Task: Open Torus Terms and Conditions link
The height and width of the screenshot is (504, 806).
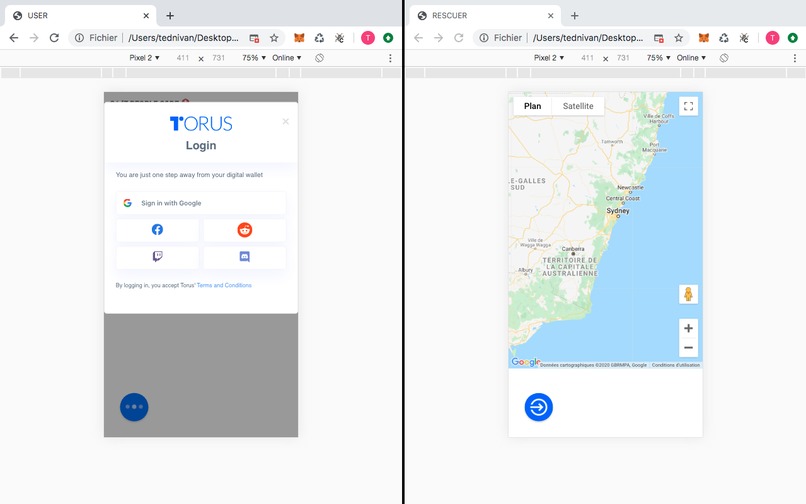Action: point(224,285)
